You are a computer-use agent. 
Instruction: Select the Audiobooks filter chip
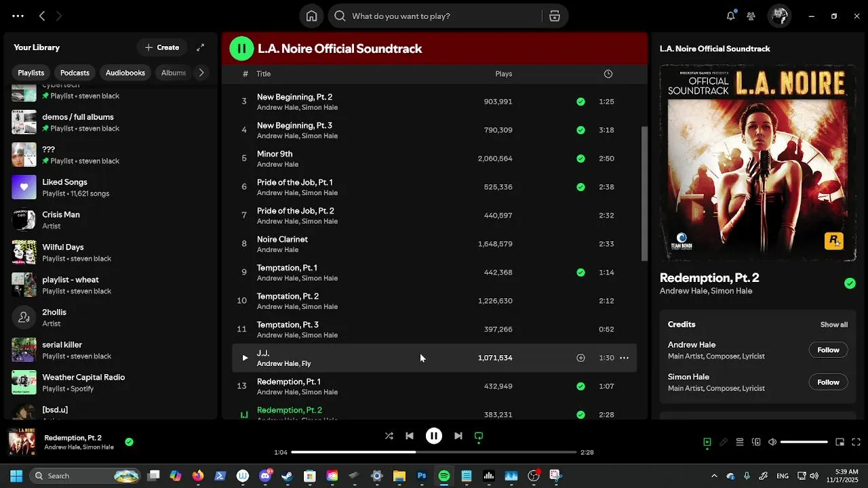pyautogui.click(x=125, y=73)
